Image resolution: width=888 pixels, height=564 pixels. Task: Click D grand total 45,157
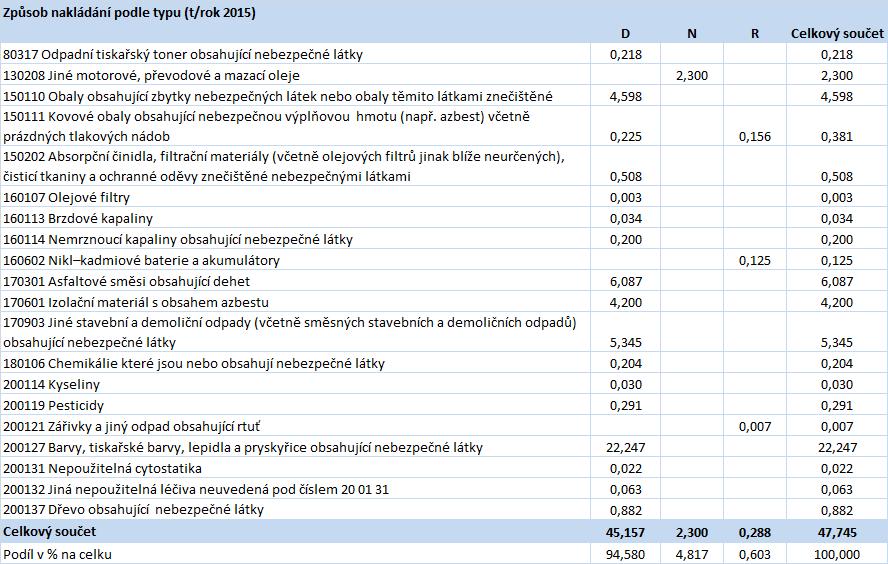click(x=625, y=532)
